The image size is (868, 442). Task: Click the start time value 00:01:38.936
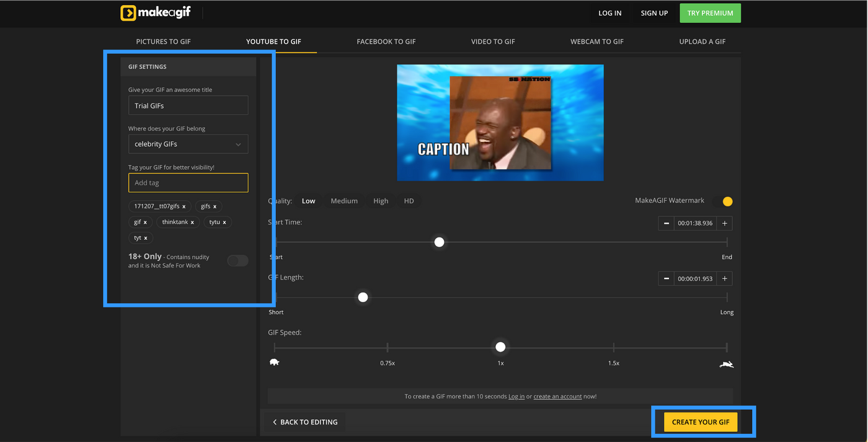pyautogui.click(x=696, y=223)
